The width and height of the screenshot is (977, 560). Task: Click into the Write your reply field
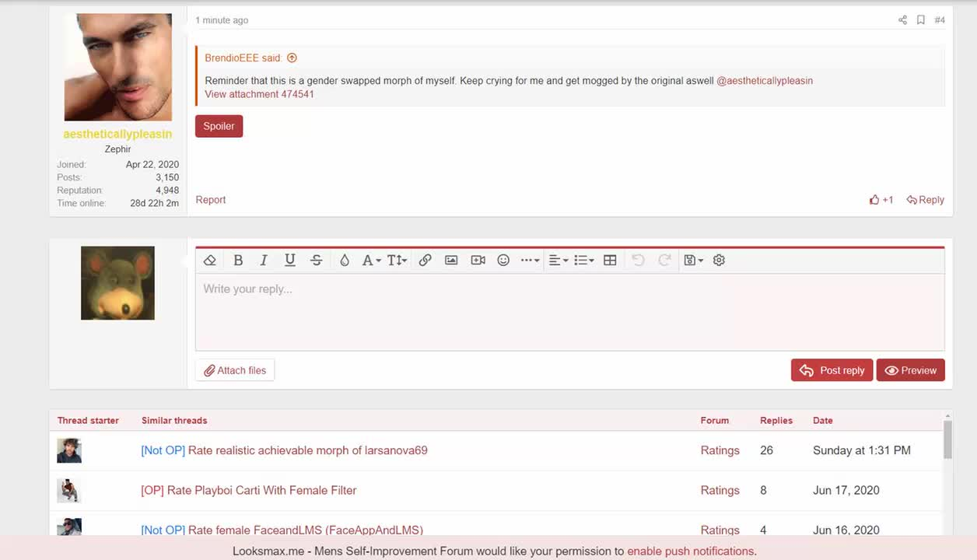coord(569,311)
